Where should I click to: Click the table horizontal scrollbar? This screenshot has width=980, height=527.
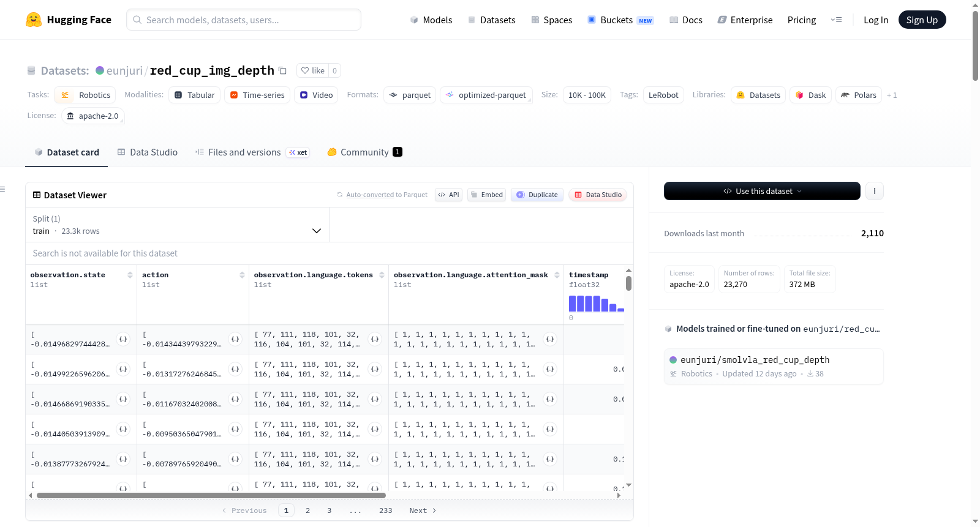(211, 495)
